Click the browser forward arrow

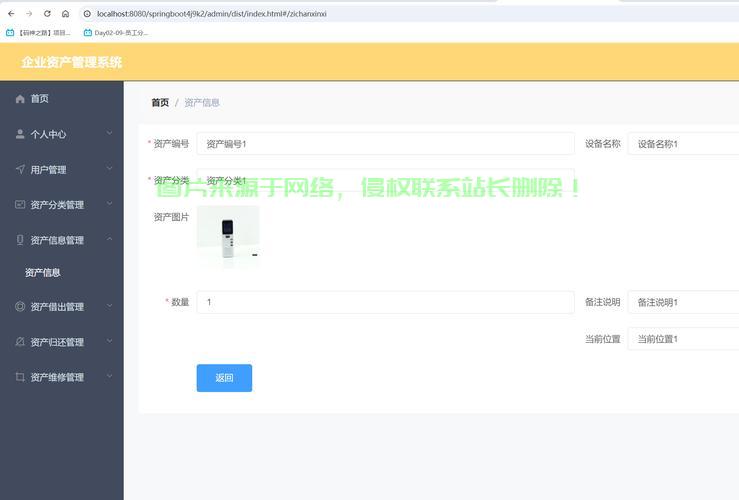click(x=29, y=14)
